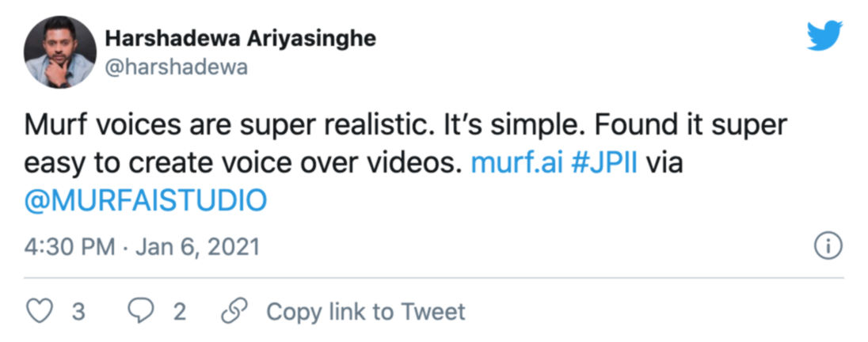Click the #JPII hashtag
This screenshot has width=868, height=342.
tap(604, 164)
